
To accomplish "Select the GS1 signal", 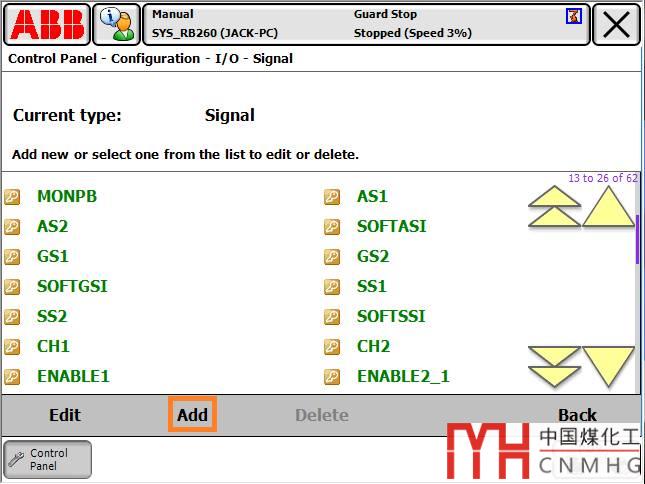I will coord(53,257).
